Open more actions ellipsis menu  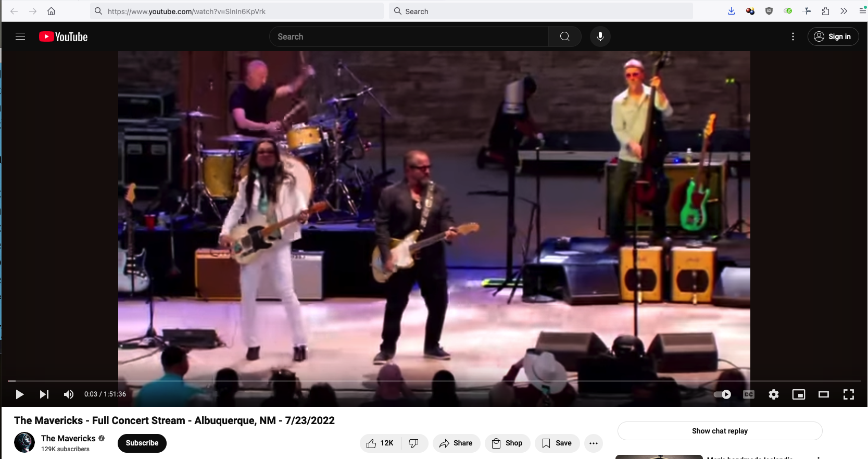coord(594,443)
